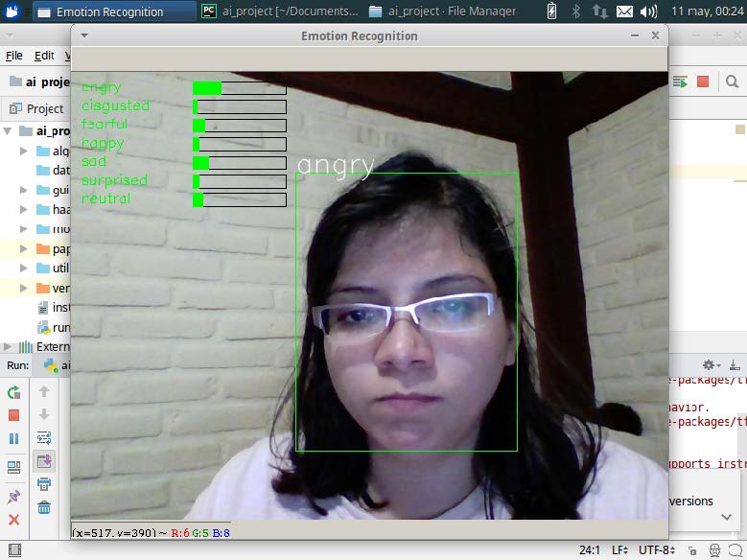Image resolution: width=747 pixels, height=560 pixels.
Task: Collapse the ai_project root folder
Action: (x=9, y=131)
